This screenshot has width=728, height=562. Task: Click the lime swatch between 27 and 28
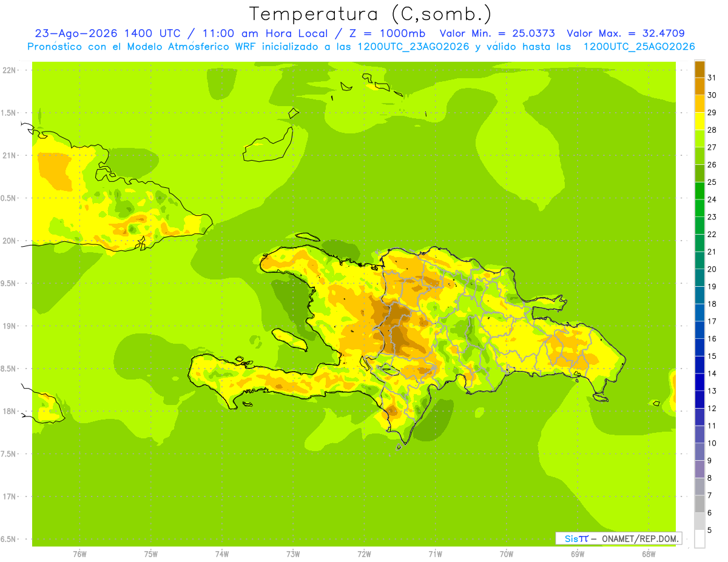tap(699, 139)
